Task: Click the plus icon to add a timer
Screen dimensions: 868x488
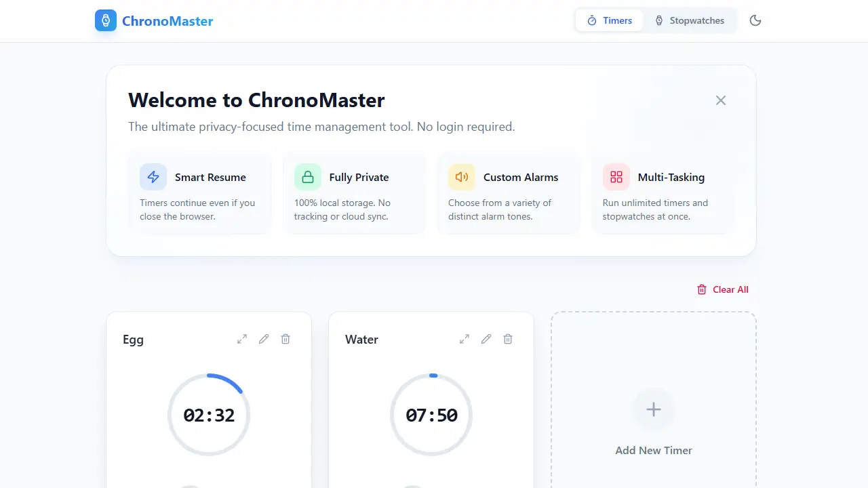Action: click(654, 409)
